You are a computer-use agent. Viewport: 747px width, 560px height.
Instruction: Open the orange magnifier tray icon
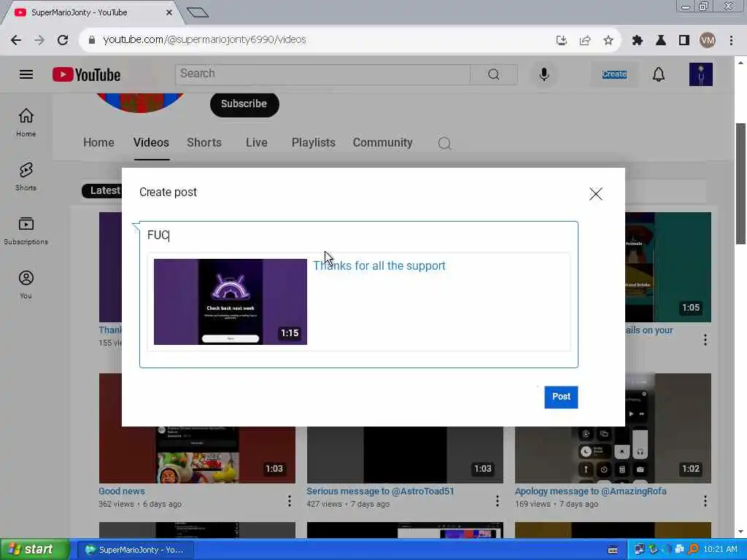click(x=694, y=550)
